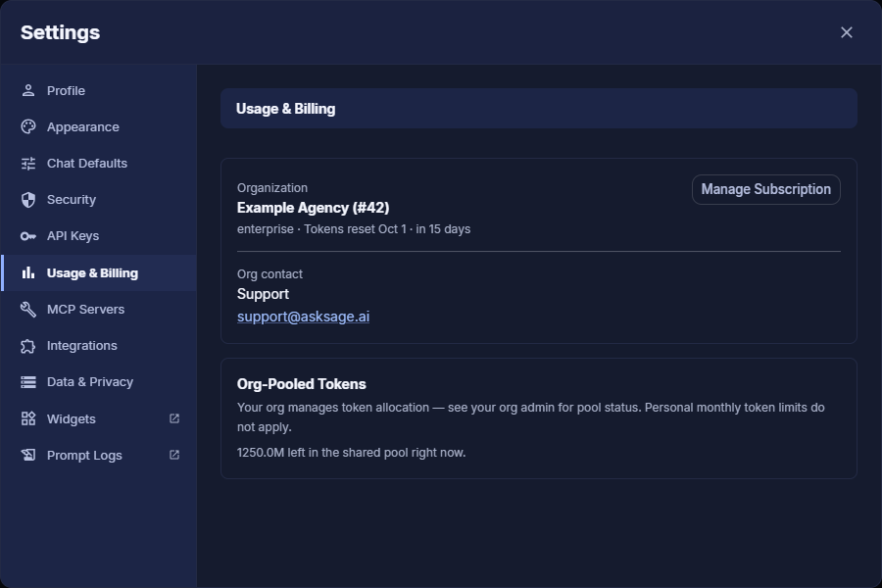Click the MCP Servers wrench icon
This screenshot has width=882, height=588.
pyautogui.click(x=28, y=309)
